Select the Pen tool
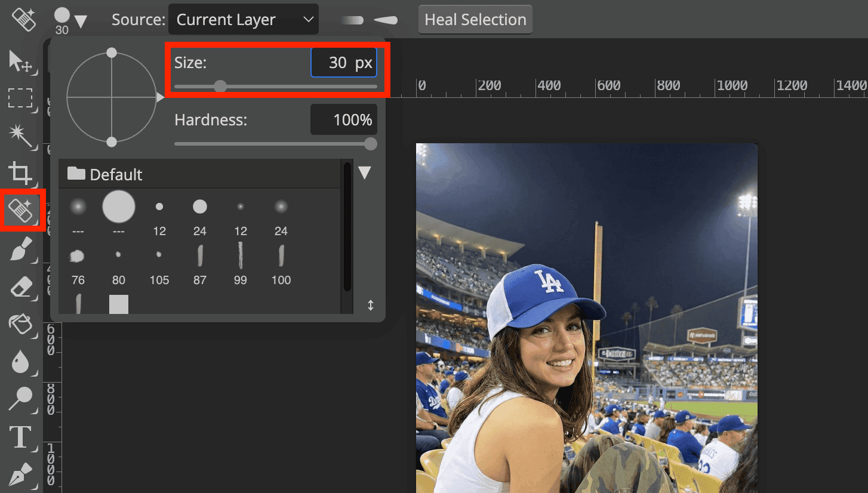 [21, 474]
